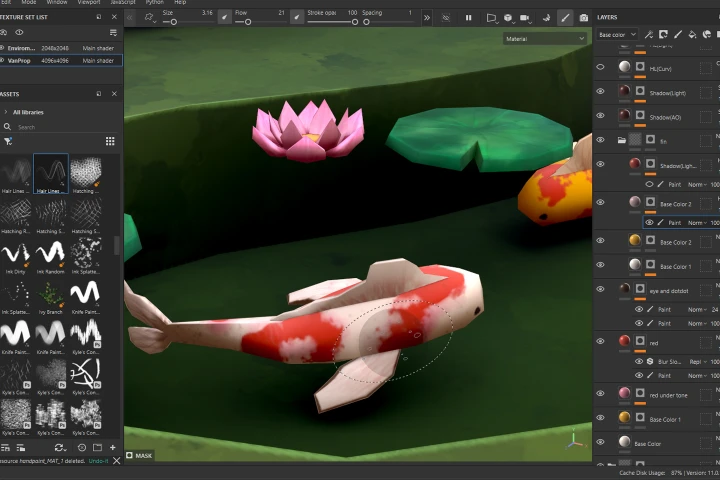Import resources with plus icon
This screenshot has height=480, width=720.
[x=113, y=447]
